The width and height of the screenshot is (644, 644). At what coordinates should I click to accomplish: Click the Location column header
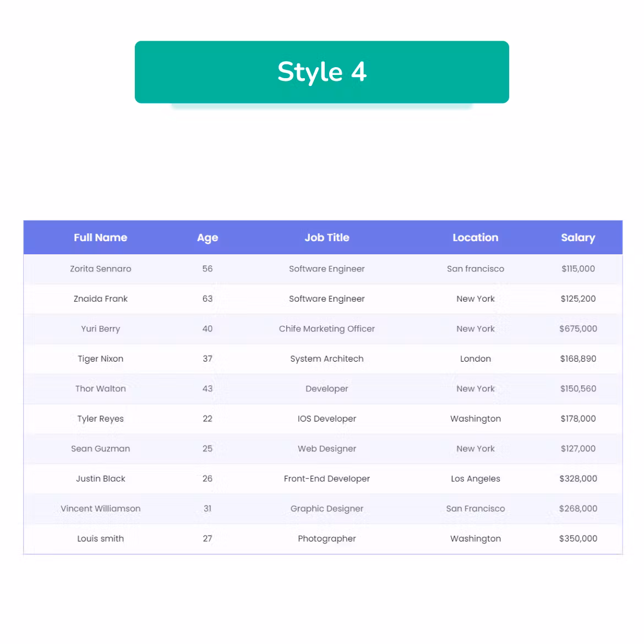(x=475, y=237)
